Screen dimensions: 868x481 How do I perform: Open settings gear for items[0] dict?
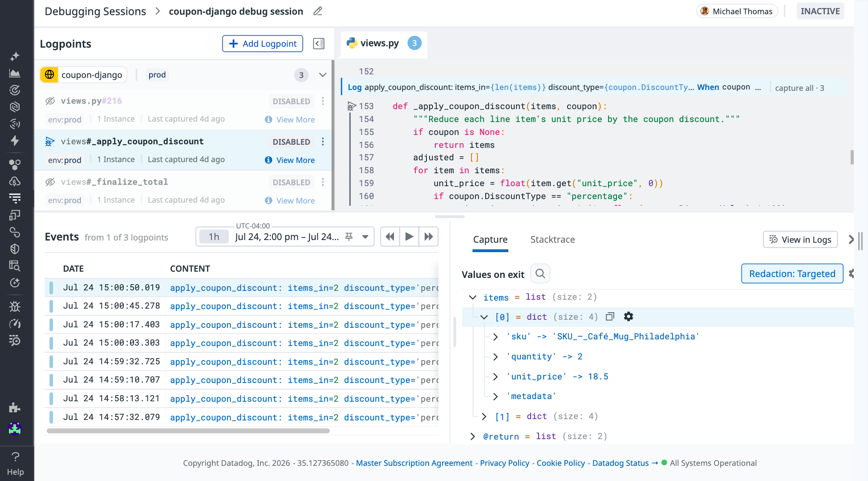(x=629, y=317)
